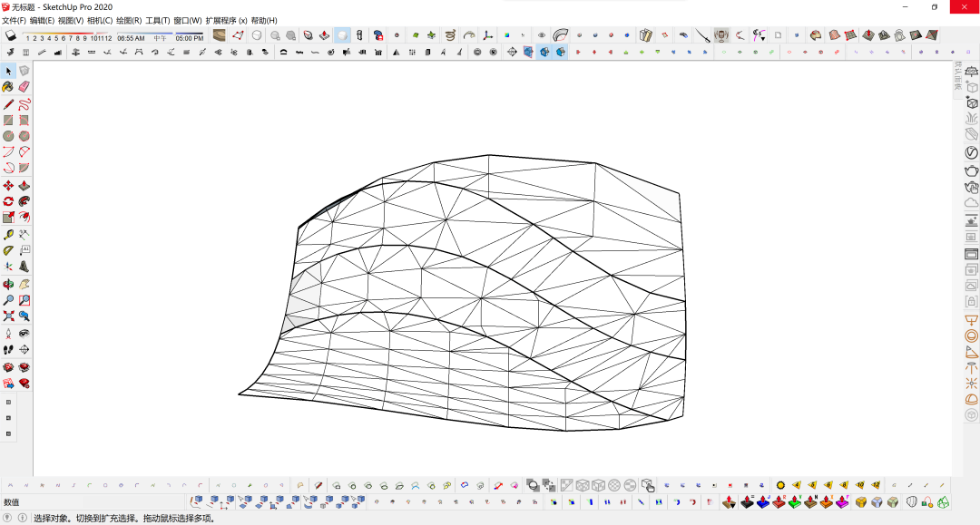Select the Move tool
980x525 pixels.
tap(8, 185)
